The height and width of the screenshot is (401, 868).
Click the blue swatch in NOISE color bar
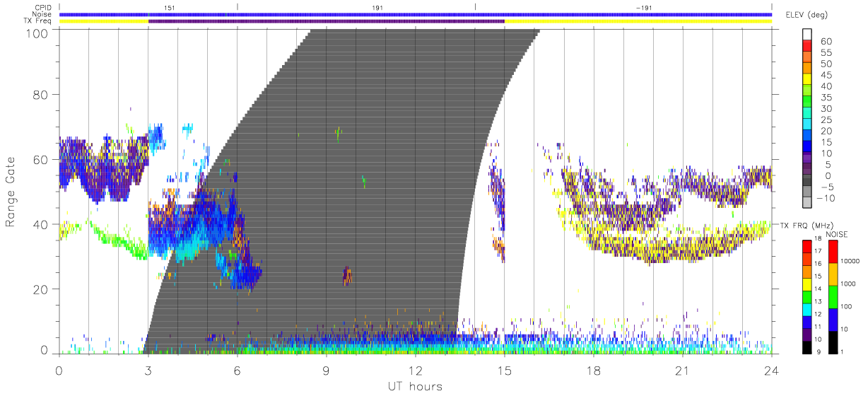tap(832, 319)
